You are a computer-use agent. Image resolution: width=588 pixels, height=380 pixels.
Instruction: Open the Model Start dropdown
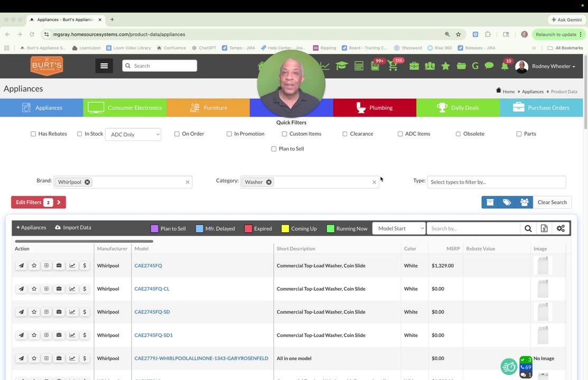pos(399,229)
